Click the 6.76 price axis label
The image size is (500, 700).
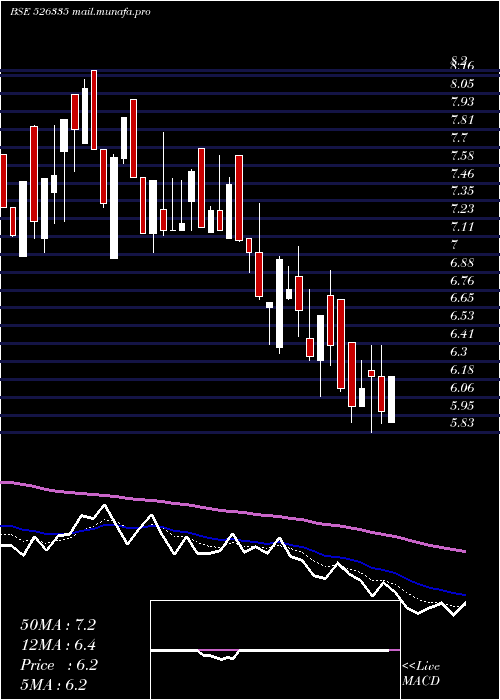click(462, 280)
